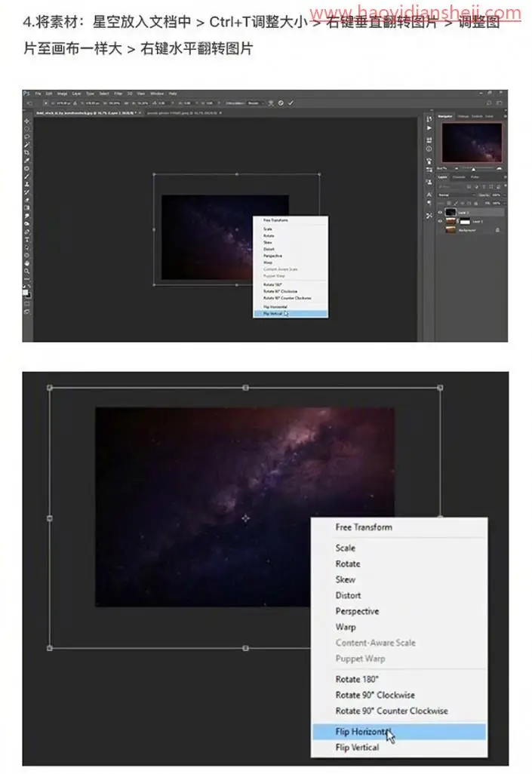Open the Character panel 'A' icon
The width and height of the screenshot is (532, 774).
point(429,194)
